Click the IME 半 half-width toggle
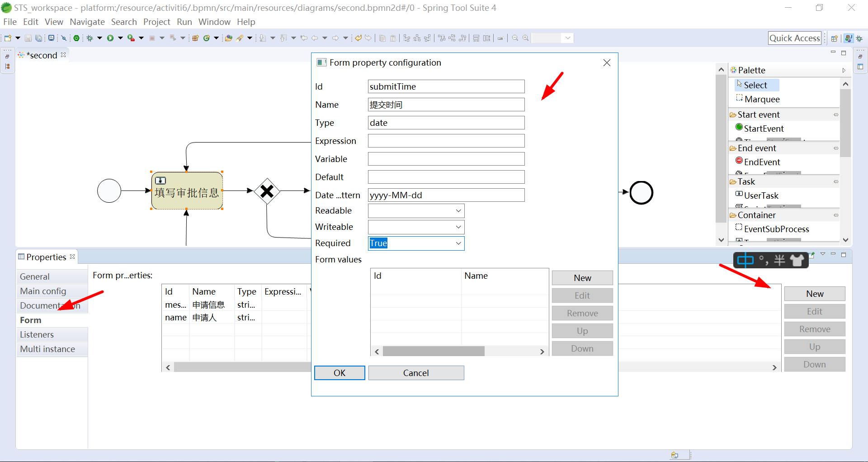 click(779, 260)
